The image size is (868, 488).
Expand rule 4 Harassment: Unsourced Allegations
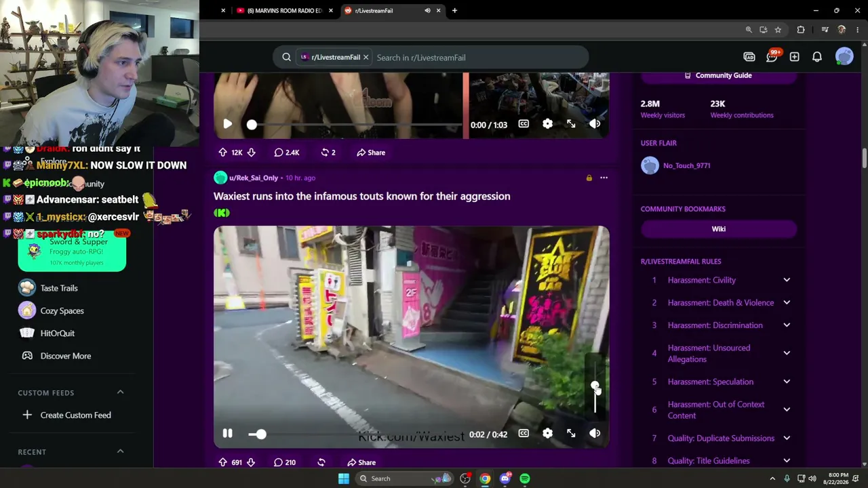point(787,353)
